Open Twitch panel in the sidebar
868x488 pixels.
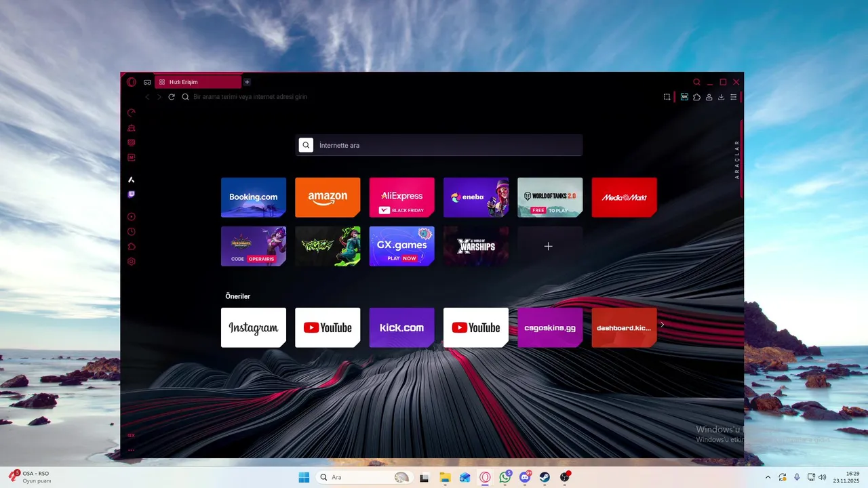tap(132, 195)
